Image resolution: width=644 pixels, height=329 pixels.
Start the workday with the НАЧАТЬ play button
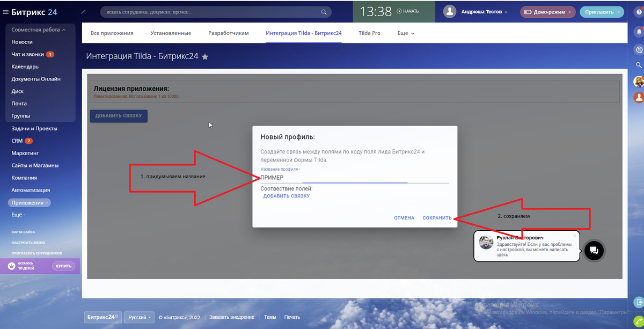(x=408, y=11)
